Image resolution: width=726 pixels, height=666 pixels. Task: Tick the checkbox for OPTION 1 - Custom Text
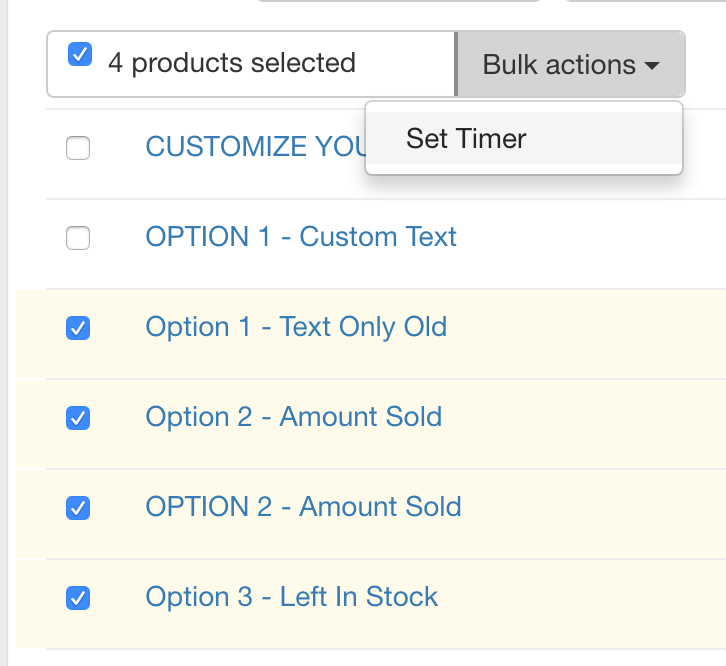pyautogui.click(x=78, y=238)
